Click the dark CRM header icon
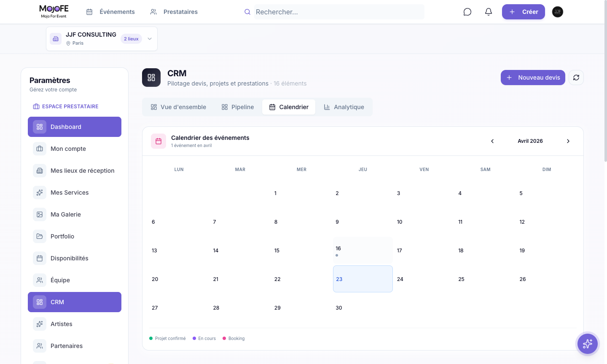The image size is (607, 364). coord(151,78)
